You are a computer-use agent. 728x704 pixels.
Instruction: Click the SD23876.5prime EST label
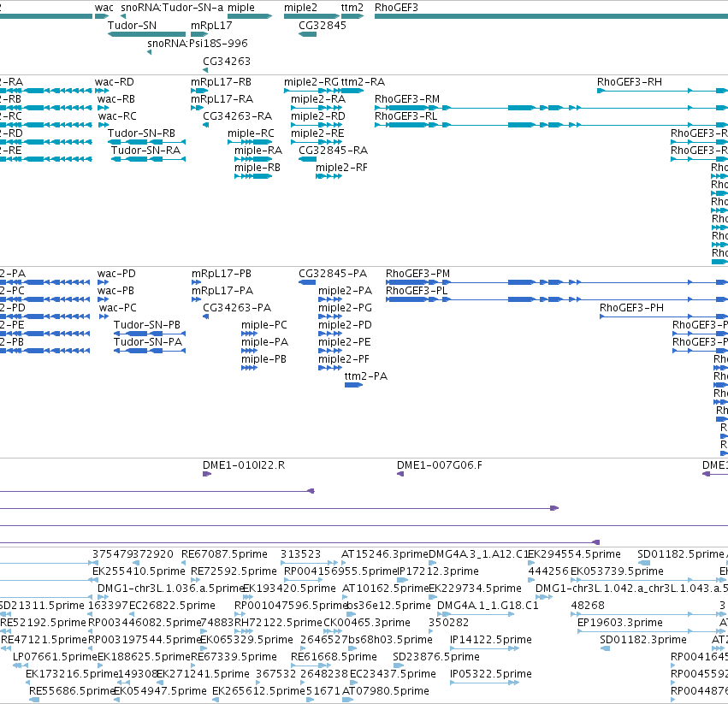[x=436, y=657]
